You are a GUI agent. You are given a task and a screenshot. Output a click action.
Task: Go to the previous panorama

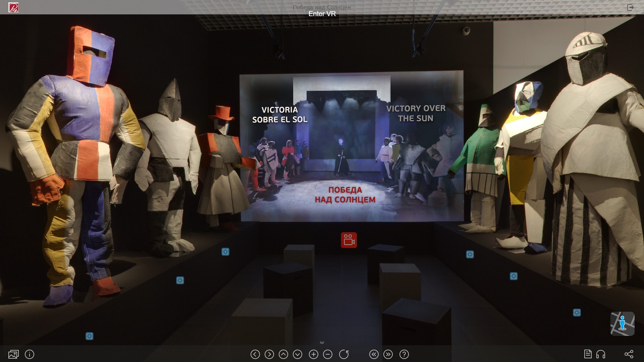coord(374,354)
